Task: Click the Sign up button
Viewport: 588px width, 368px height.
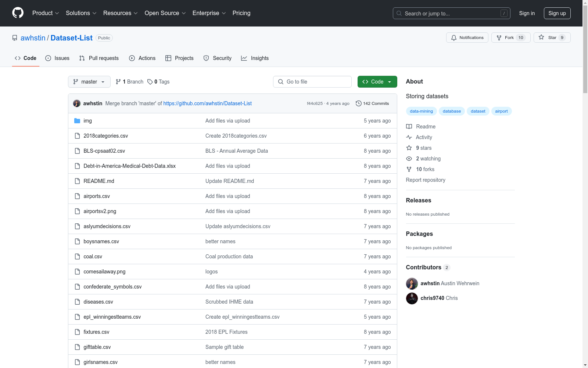Action: (557, 13)
